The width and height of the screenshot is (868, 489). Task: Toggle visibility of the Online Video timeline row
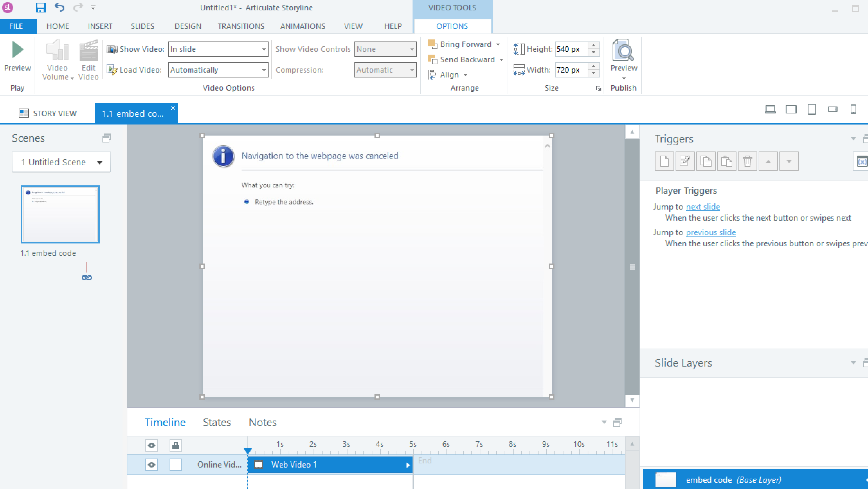tap(151, 465)
